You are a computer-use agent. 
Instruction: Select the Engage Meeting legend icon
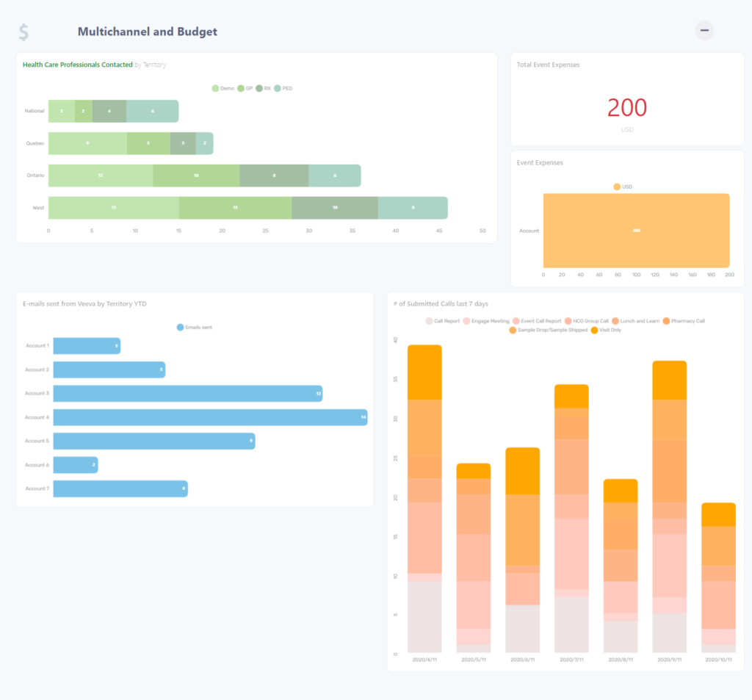(466, 320)
